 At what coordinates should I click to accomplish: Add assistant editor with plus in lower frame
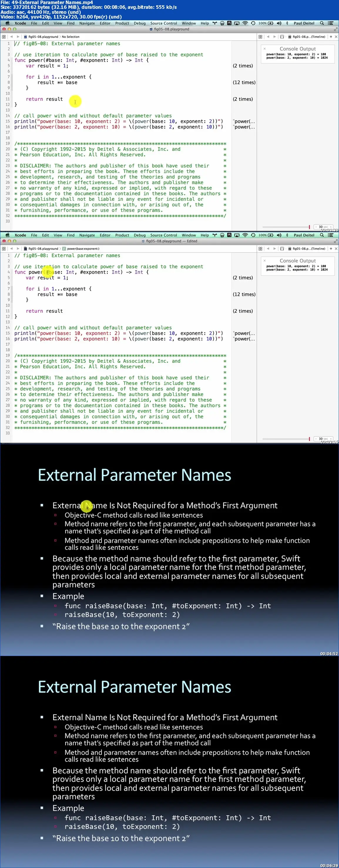click(x=331, y=249)
